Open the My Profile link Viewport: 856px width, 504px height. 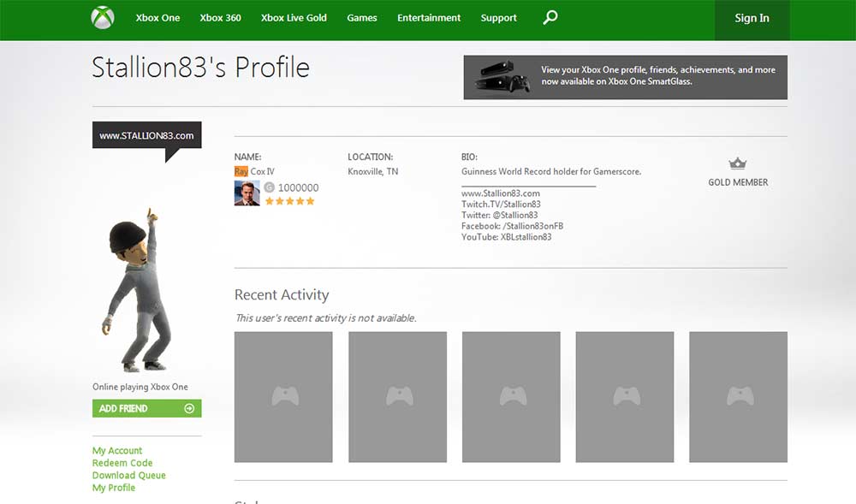[x=114, y=488]
